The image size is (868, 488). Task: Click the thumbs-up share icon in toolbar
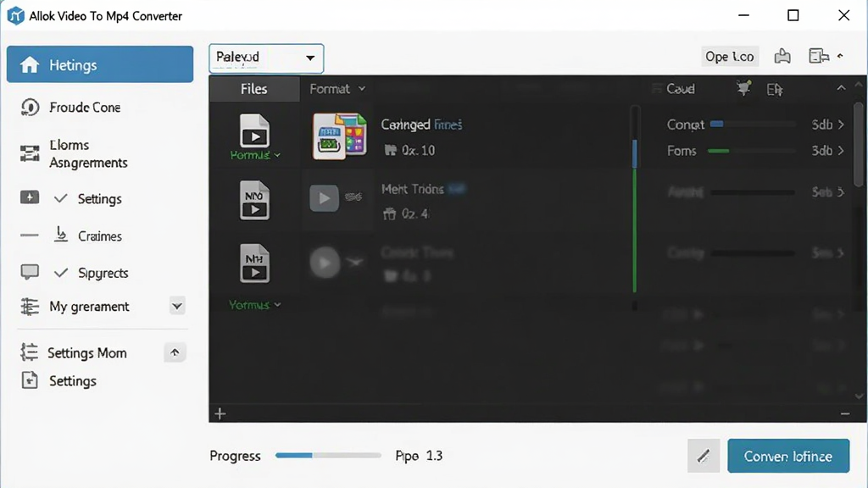coord(782,56)
